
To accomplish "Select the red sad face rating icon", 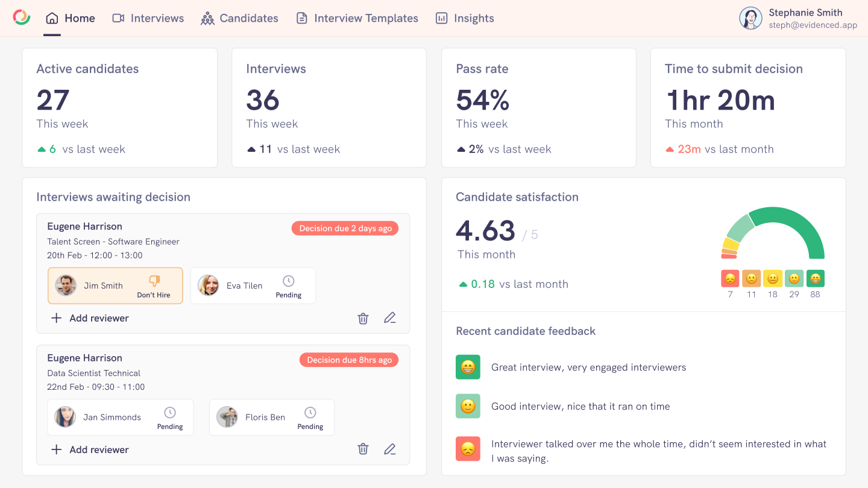I will tap(730, 278).
